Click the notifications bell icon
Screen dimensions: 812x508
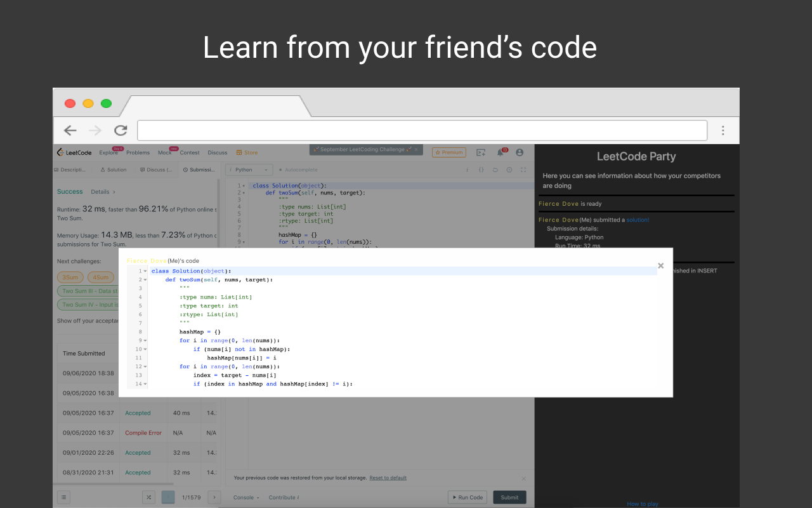click(501, 152)
